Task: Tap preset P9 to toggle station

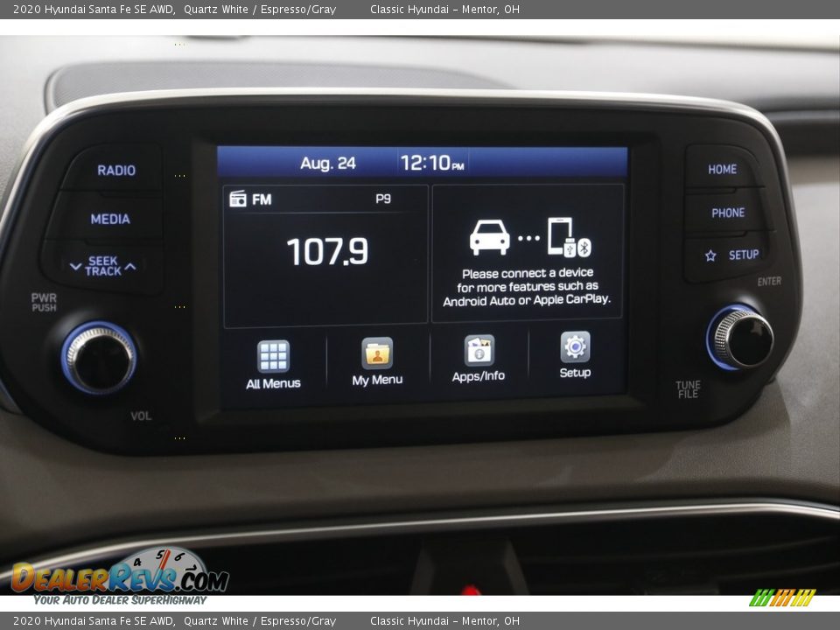Action: coord(385,198)
